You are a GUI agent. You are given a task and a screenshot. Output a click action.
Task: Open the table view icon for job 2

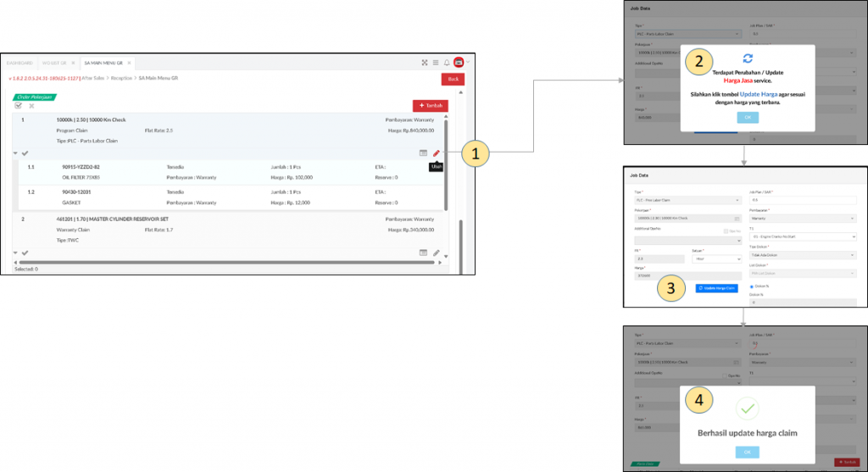pos(423,253)
